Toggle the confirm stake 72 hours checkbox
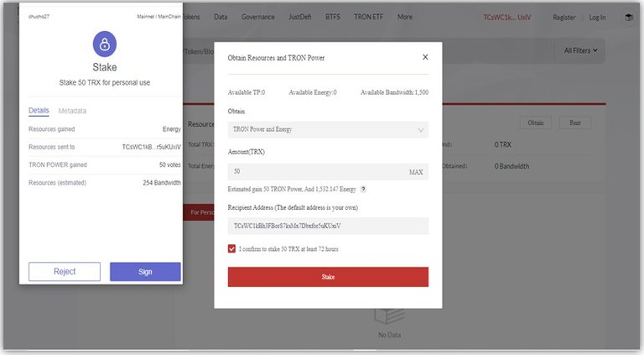This screenshot has width=644, height=355. coord(231,248)
